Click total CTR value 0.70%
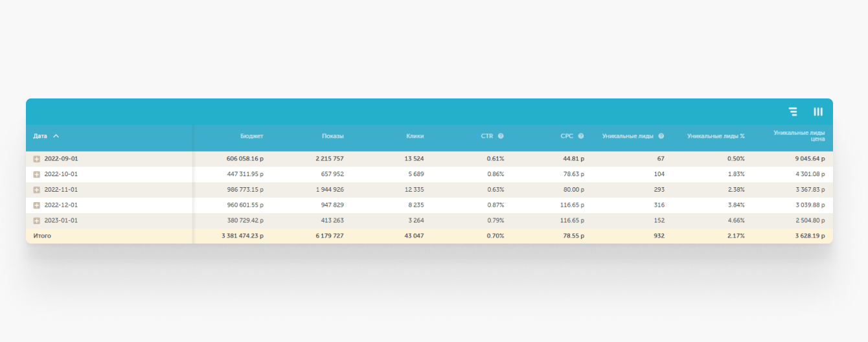Viewport: 868px width, 342px height. point(496,236)
